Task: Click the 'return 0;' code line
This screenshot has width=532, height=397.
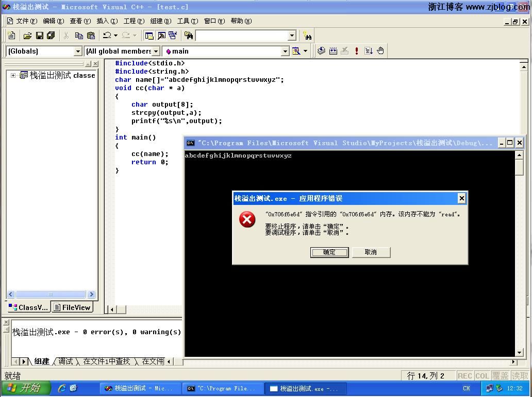Action: click(149, 162)
